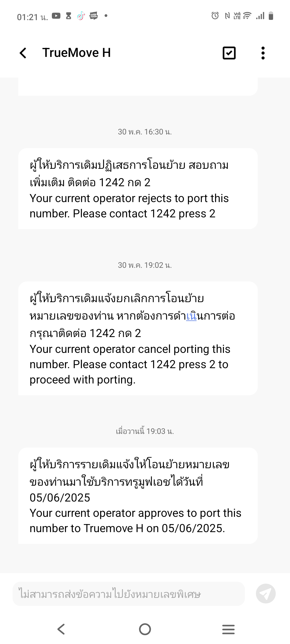Tap the operator rejects to port message
This screenshot has height=644, width=290.
pos(138,189)
